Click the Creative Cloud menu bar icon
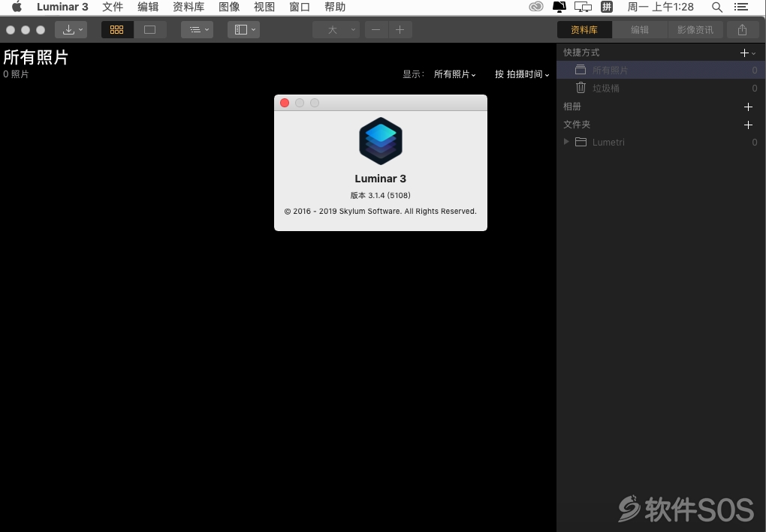This screenshot has width=766, height=532. [x=536, y=7]
